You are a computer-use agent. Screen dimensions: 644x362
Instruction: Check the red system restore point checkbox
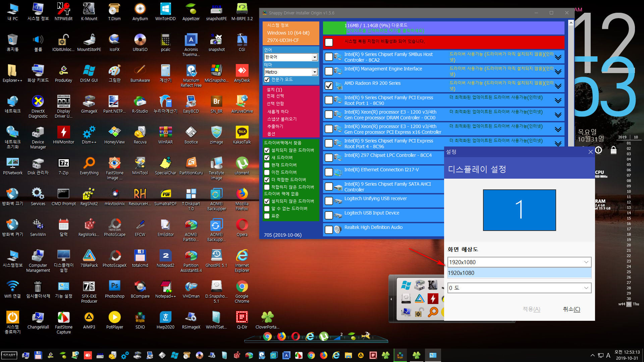tap(329, 42)
